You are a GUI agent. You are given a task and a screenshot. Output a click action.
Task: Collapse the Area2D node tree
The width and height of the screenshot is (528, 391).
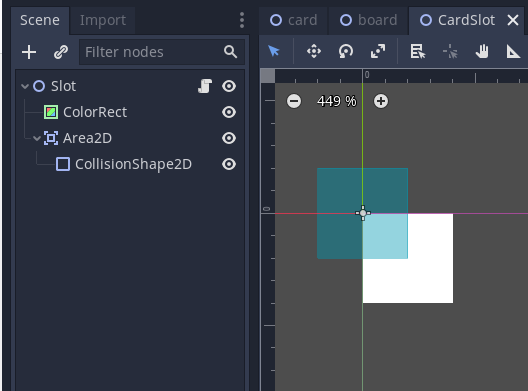[x=37, y=138]
